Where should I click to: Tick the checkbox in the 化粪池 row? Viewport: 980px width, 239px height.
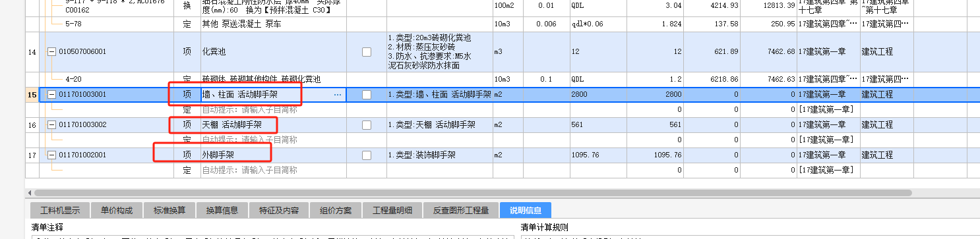point(367,51)
